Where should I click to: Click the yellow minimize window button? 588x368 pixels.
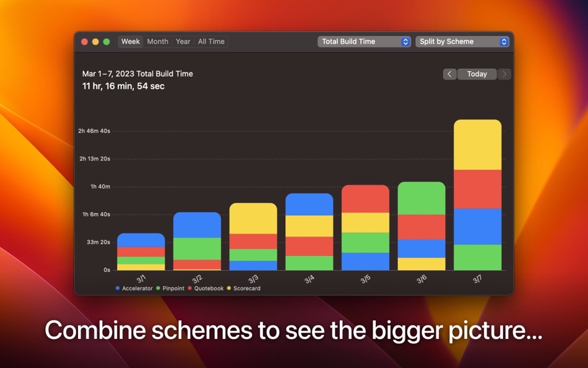pos(95,42)
